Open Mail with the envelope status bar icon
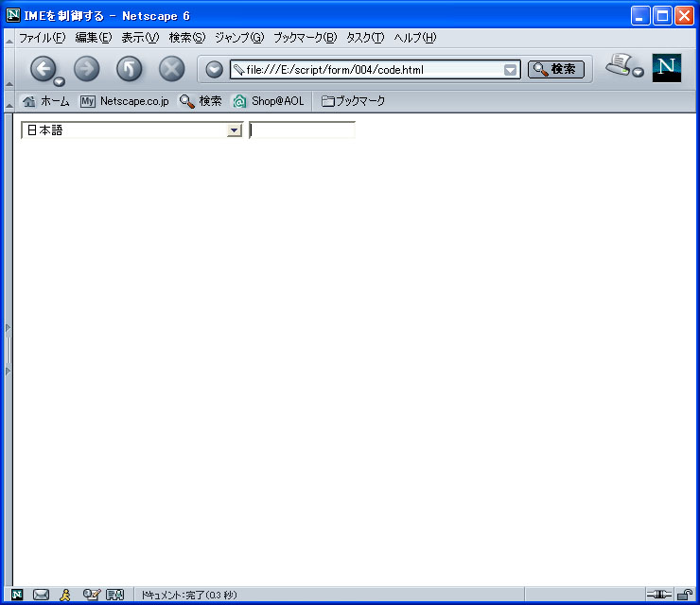 click(x=41, y=595)
